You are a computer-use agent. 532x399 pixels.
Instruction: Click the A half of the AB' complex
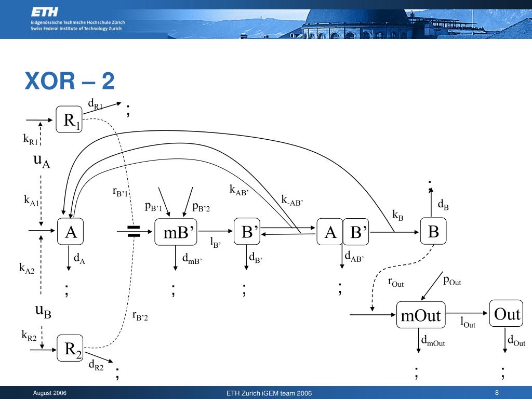pyautogui.click(x=330, y=232)
